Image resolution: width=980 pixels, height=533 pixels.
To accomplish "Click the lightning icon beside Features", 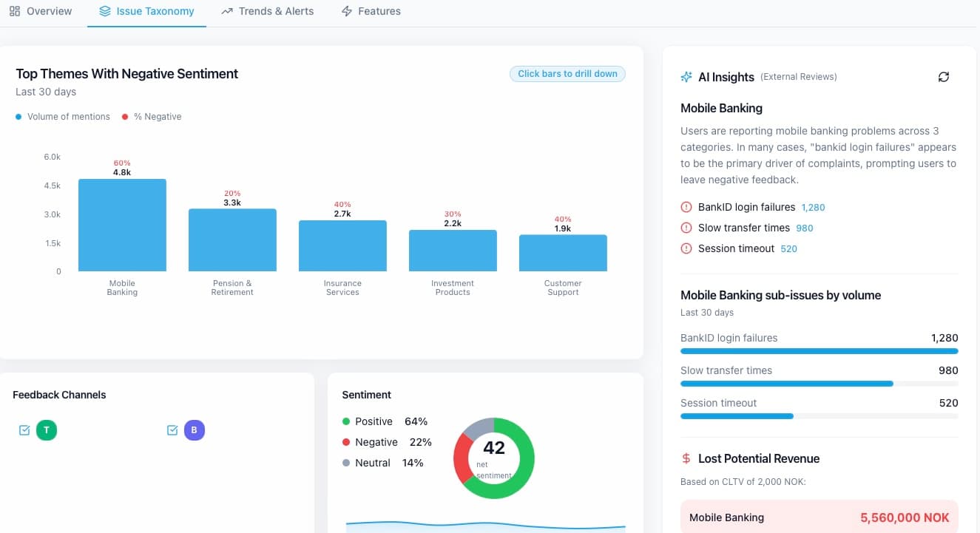I will (345, 10).
